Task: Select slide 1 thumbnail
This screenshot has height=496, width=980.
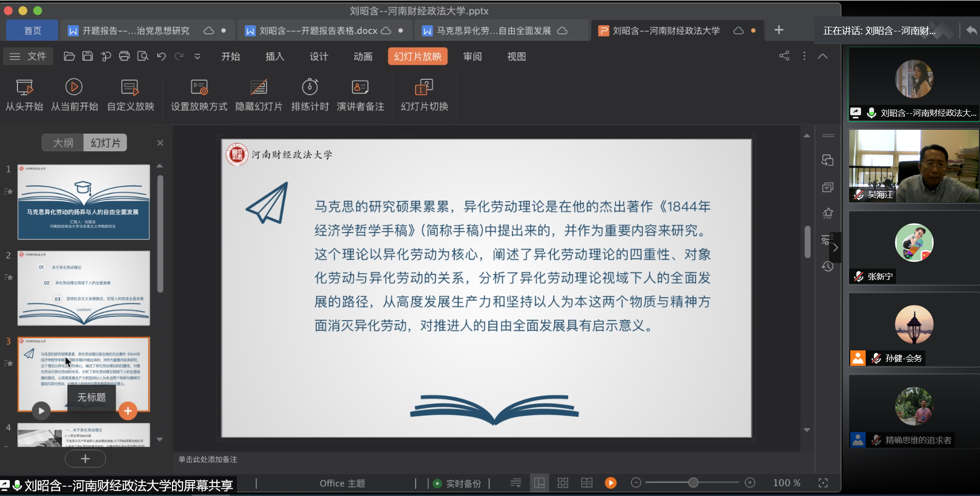Action: pyautogui.click(x=83, y=202)
